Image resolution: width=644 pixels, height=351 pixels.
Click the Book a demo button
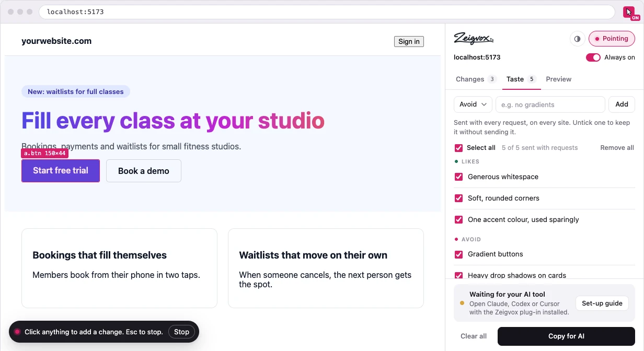pyautogui.click(x=144, y=171)
